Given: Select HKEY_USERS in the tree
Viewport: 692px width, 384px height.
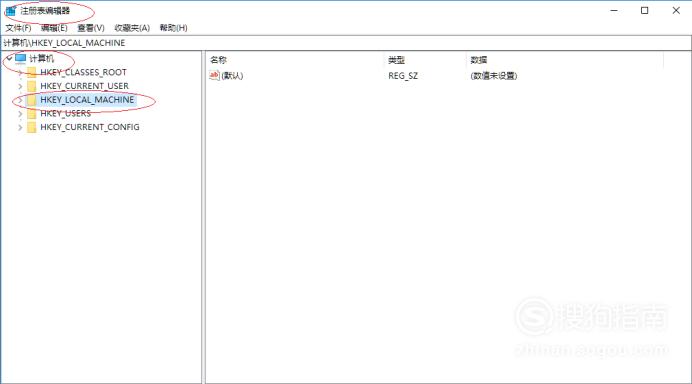Looking at the screenshot, I should 65,113.
